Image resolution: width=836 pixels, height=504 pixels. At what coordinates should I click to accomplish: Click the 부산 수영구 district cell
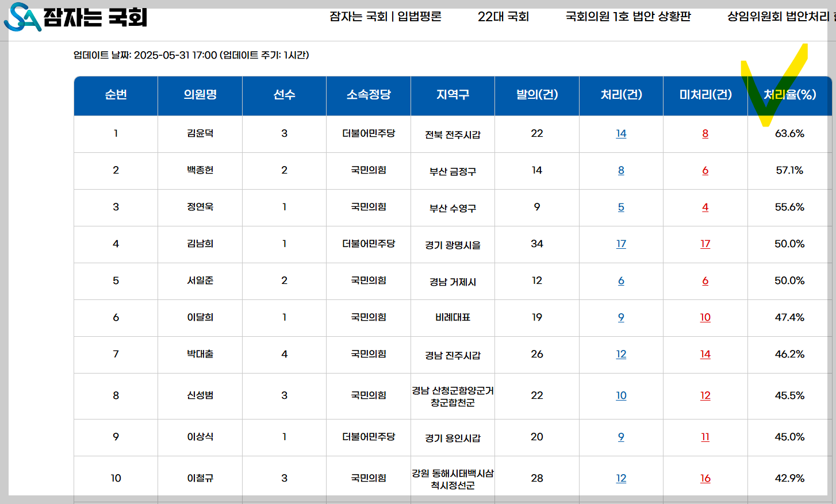[x=452, y=208]
